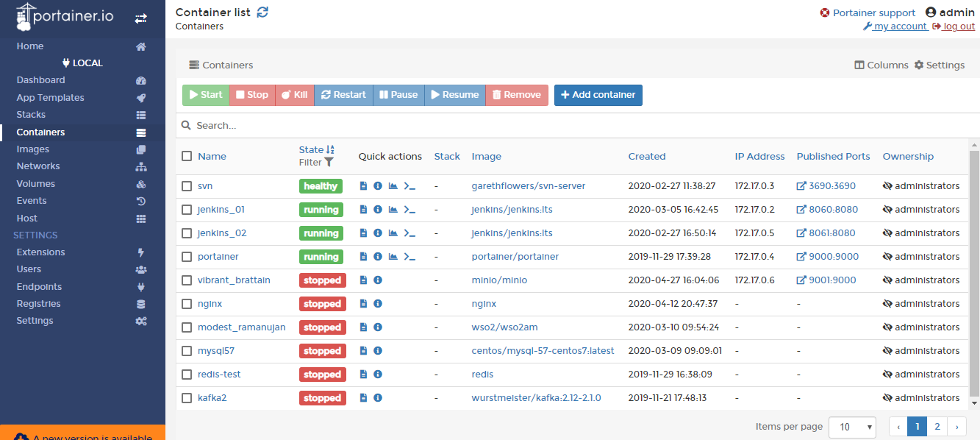Open inspect info icon for jenkins_02

(378, 233)
